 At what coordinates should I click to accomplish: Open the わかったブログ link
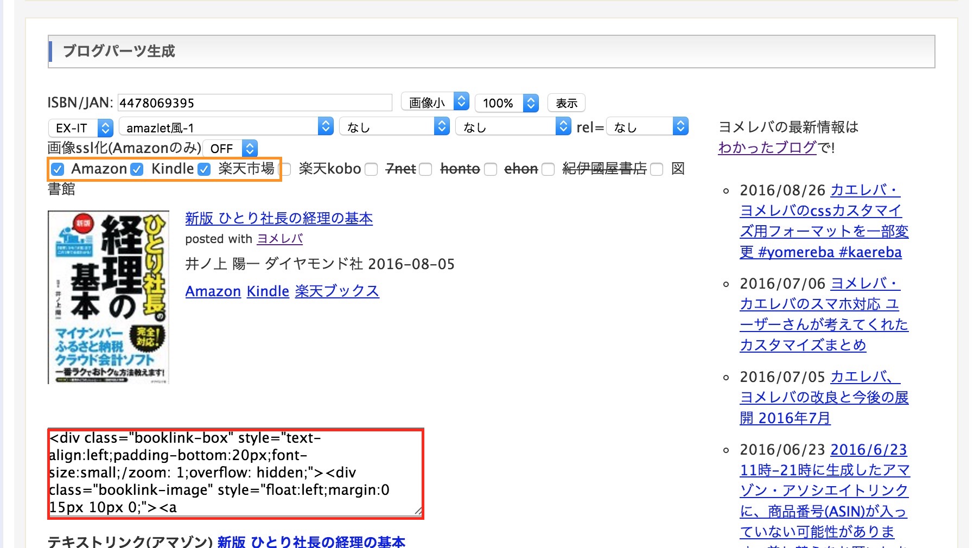pyautogui.click(x=767, y=148)
